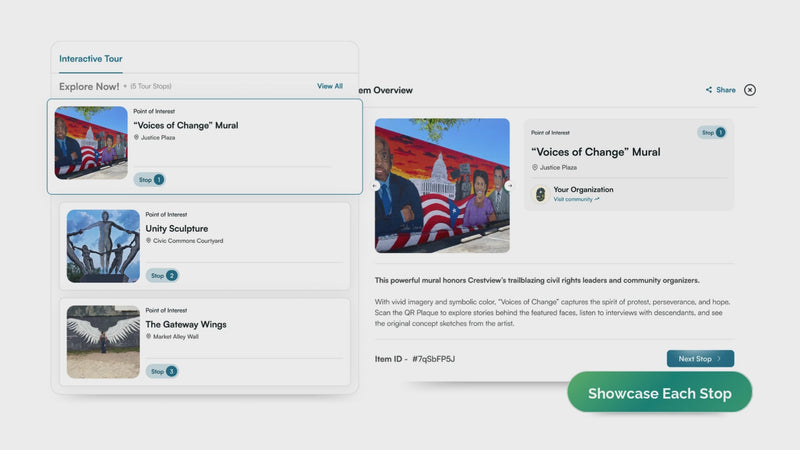
Task: Click the Showcase Each Stop green button
Action: click(x=659, y=393)
